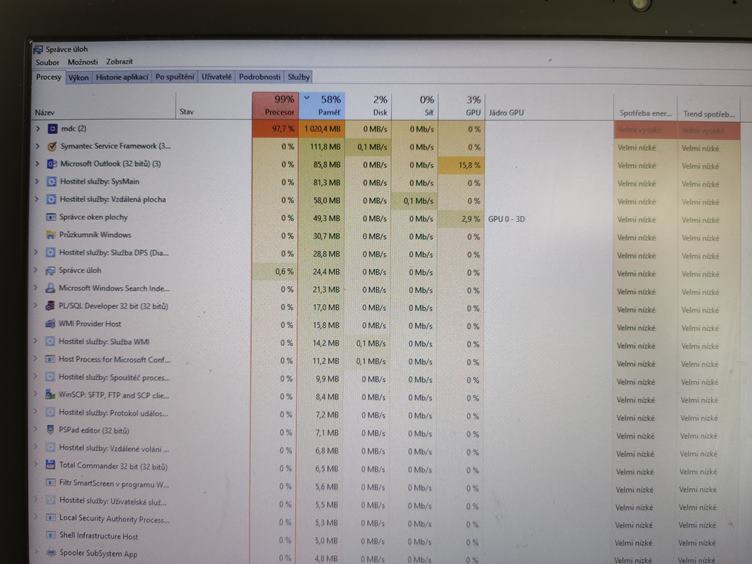Viewport: 752px width, 564px height.
Task: Select the 0,6 % CPU cell
Action: (274, 271)
